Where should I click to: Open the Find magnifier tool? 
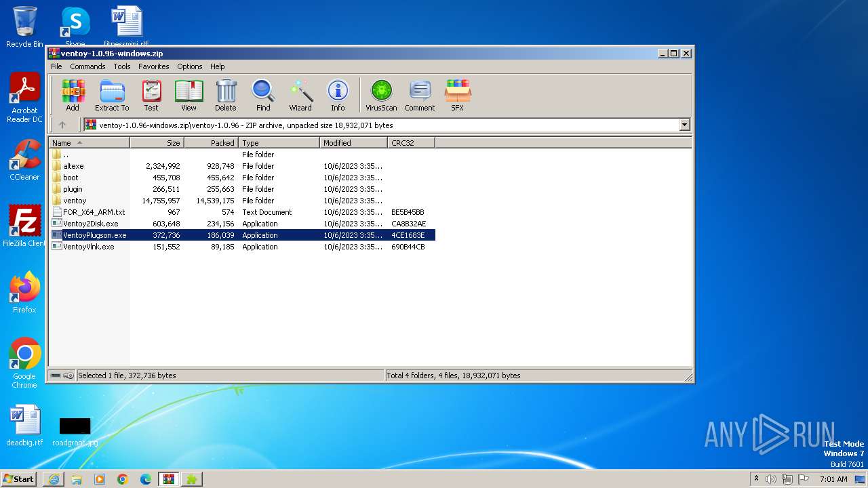263,96
